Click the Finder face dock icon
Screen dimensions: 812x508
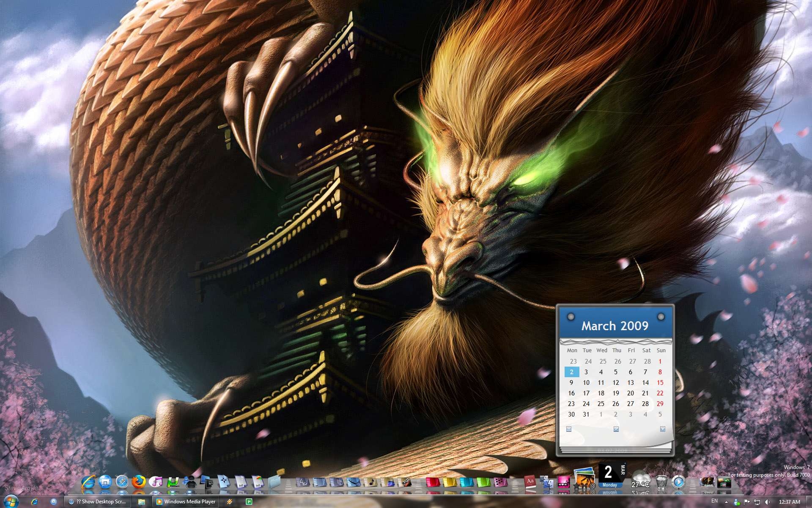547,482
